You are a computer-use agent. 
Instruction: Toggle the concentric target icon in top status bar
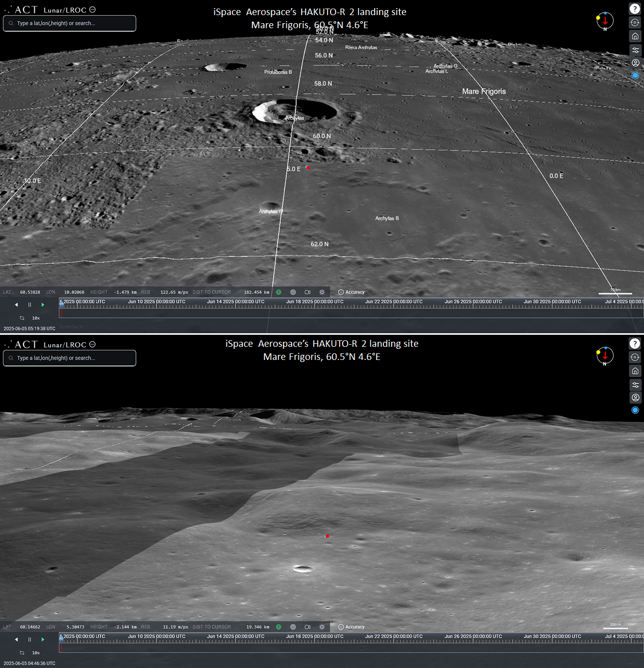click(x=293, y=292)
